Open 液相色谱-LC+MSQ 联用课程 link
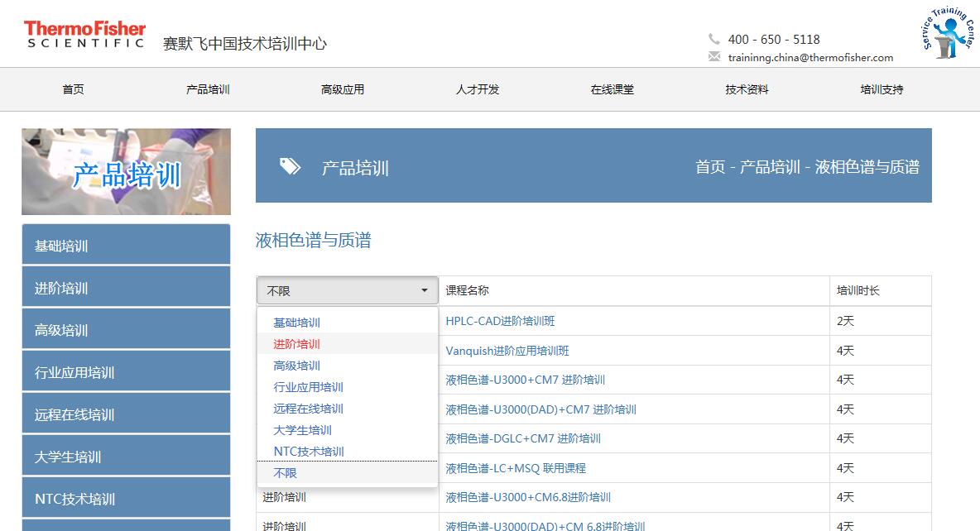The height and width of the screenshot is (531, 980). pos(516,468)
